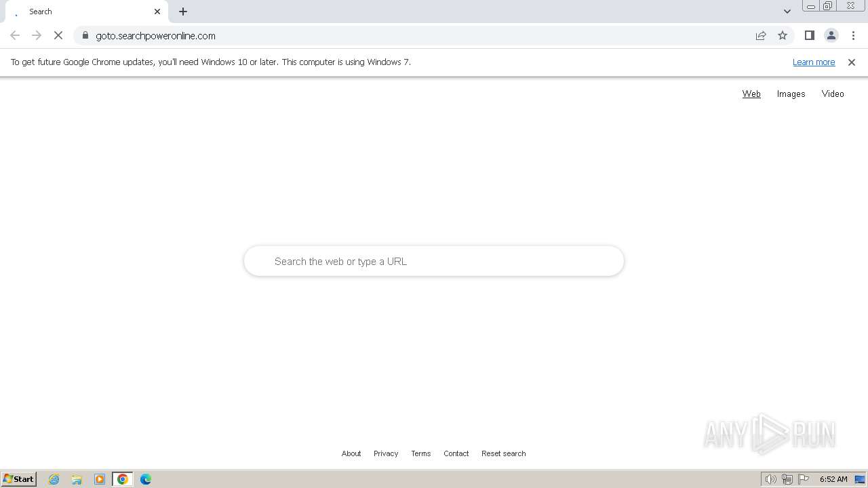
Task: Expand the tab search dropdown
Action: (x=787, y=12)
